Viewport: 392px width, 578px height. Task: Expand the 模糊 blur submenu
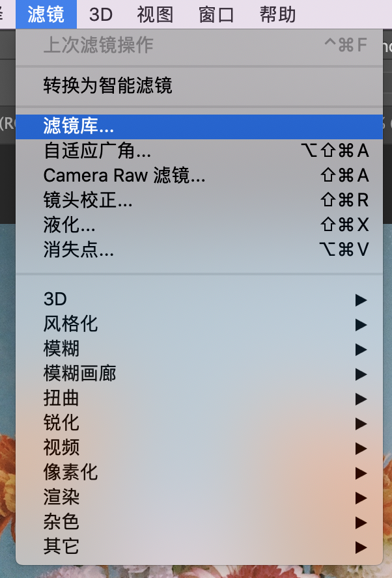point(61,349)
